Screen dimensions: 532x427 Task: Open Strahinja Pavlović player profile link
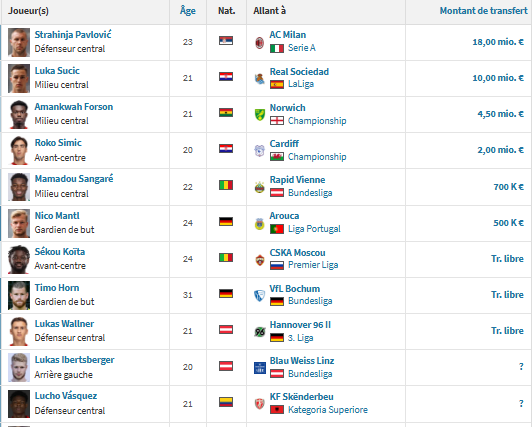click(73, 35)
